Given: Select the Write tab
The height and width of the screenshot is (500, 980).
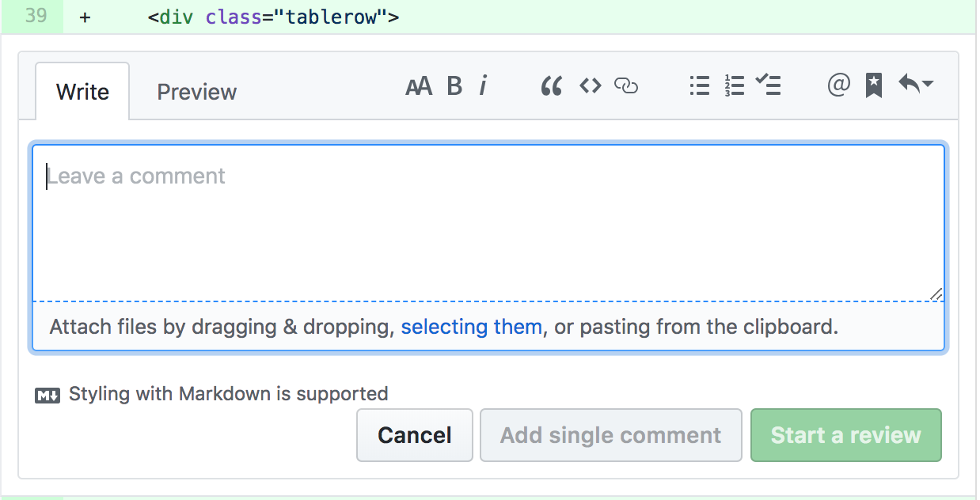Looking at the screenshot, I should point(82,92).
